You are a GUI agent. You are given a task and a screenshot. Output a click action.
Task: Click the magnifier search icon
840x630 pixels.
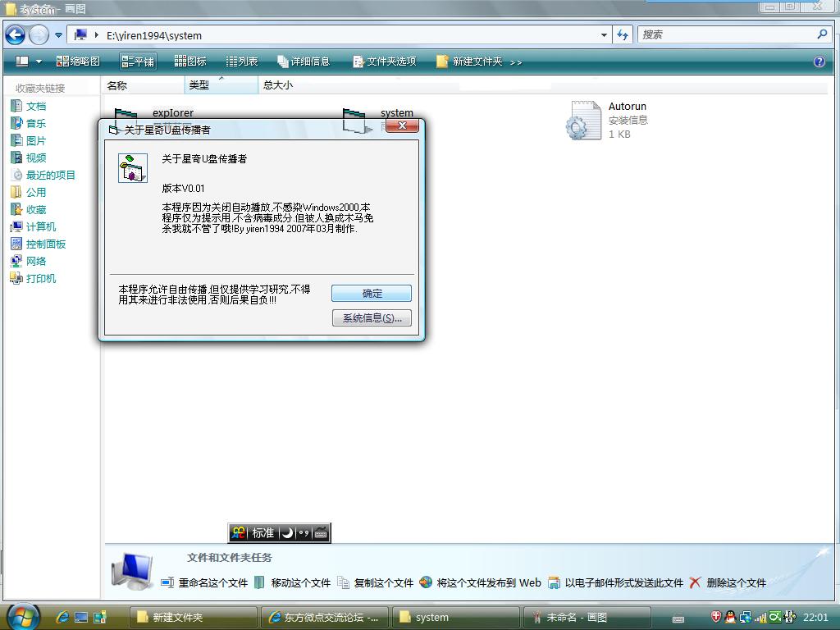coord(822,34)
